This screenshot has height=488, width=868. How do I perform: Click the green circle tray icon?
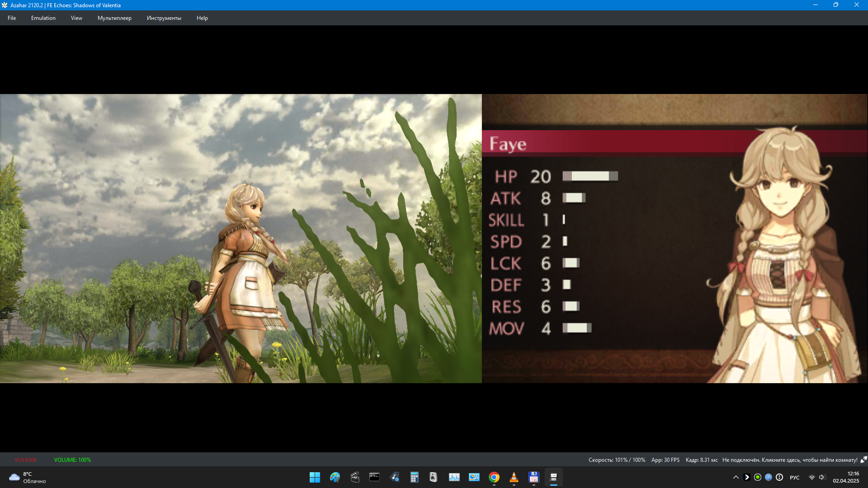(758, 477)
